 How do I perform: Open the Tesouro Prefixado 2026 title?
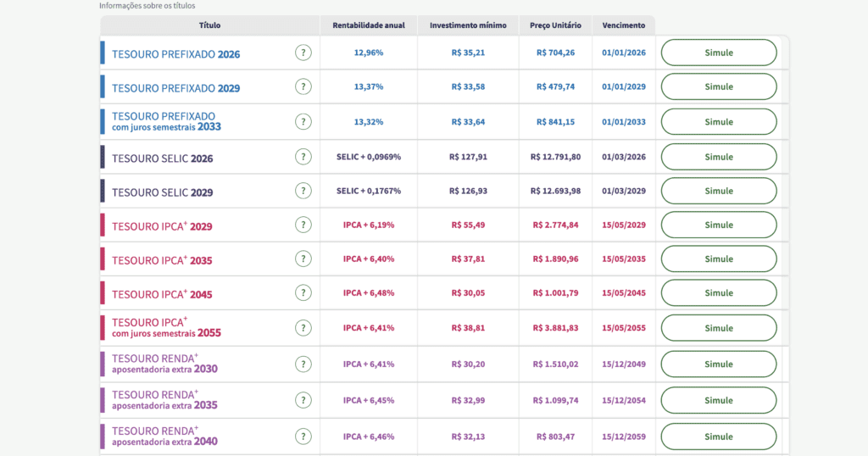pos(176,54)
